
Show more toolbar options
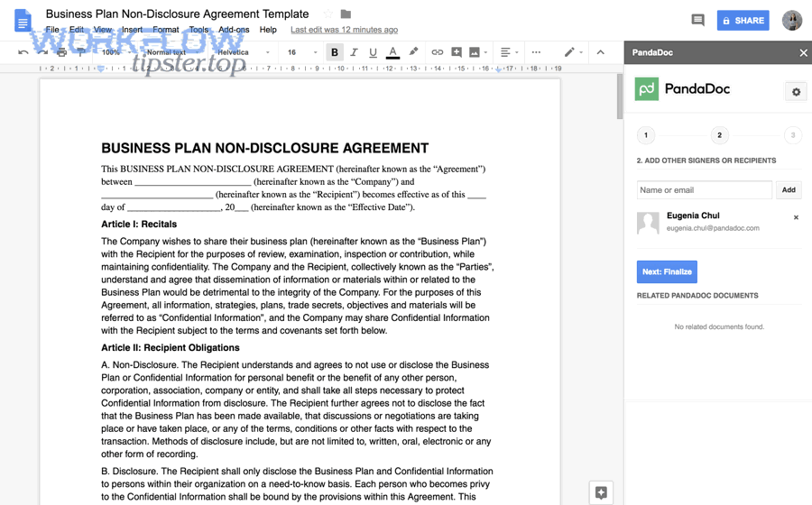pyautogui.click(x=536, y=52)
